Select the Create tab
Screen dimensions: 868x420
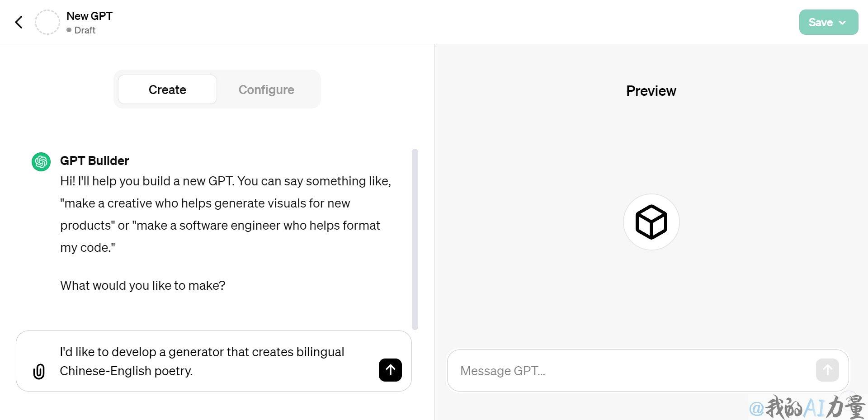[x=167, y=90]
